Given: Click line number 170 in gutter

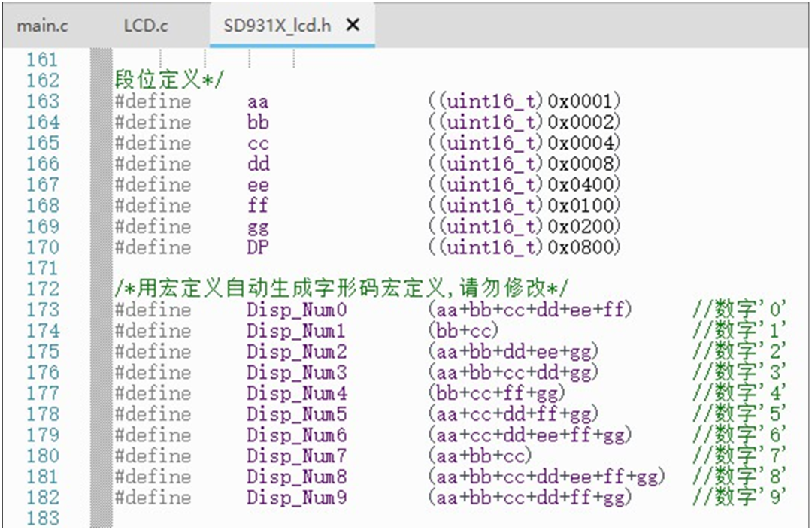Looking at the screenshot, I should click(43, 247).
